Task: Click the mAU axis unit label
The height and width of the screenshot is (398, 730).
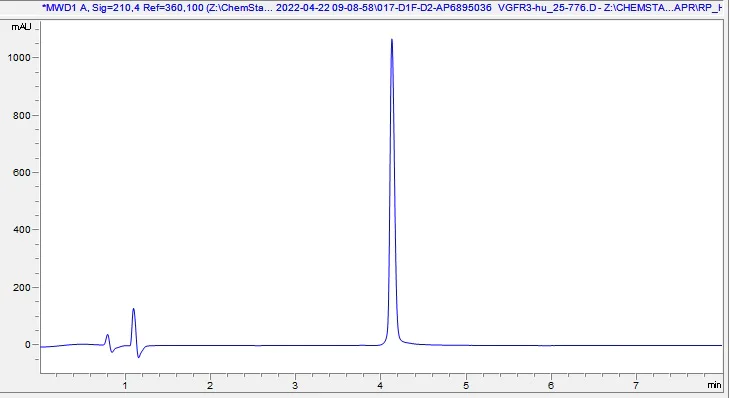Action: [x=21, y=27]
